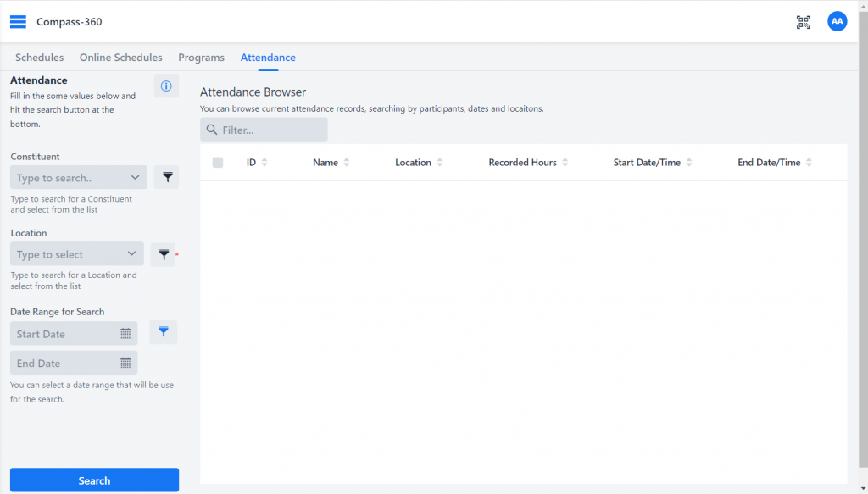This screenshot has height=494, width=868.
Task: Sort by Start Date/Time column arrows
Action: [x=689, y=162]
